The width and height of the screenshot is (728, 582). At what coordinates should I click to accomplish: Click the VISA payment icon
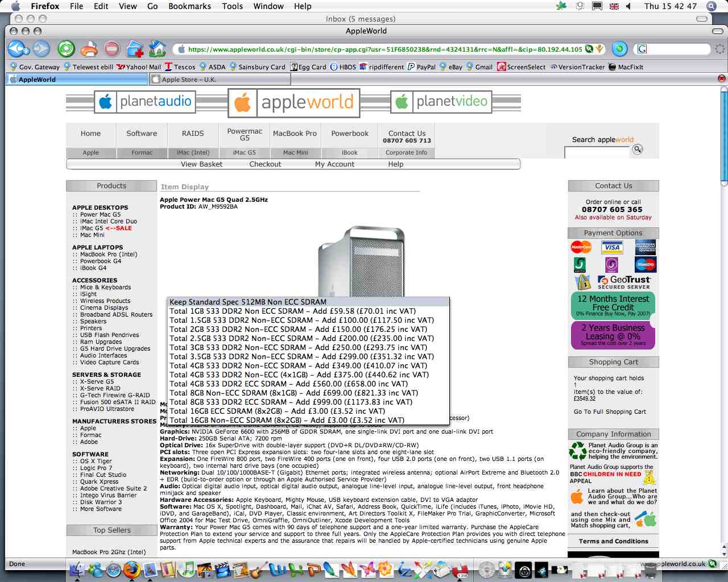tap(613, 247)
